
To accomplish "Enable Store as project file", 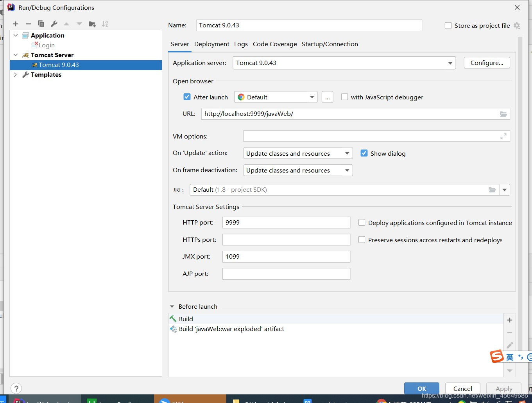I will [x=448, y=25].
